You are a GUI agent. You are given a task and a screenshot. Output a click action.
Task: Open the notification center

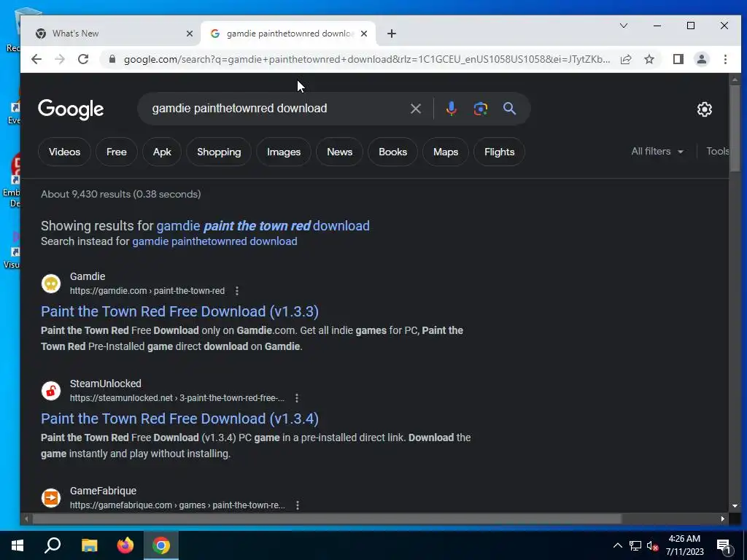click(724, 547)
